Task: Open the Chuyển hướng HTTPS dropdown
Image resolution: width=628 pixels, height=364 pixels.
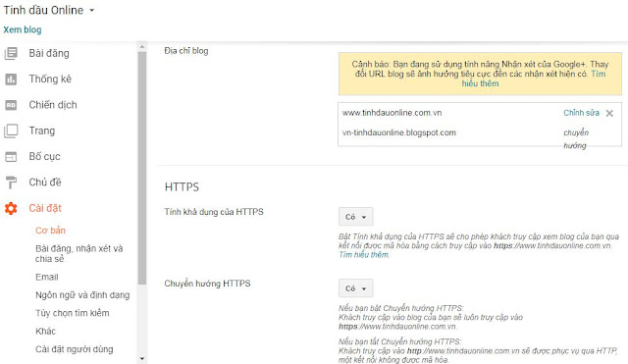Action: tap(355, 288)
